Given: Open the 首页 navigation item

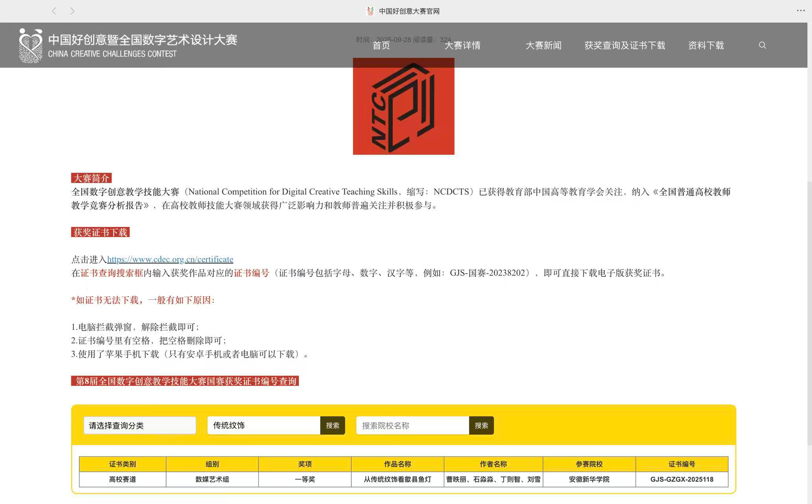Looking at the screenshot, I should pyautogui.click(x=381, y=46).
